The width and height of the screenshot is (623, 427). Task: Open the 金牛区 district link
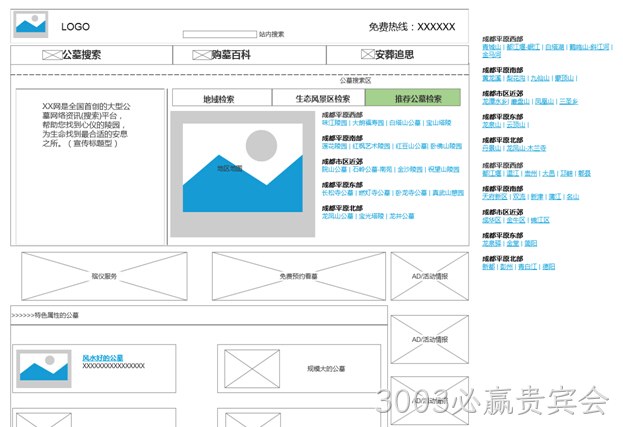516,220
